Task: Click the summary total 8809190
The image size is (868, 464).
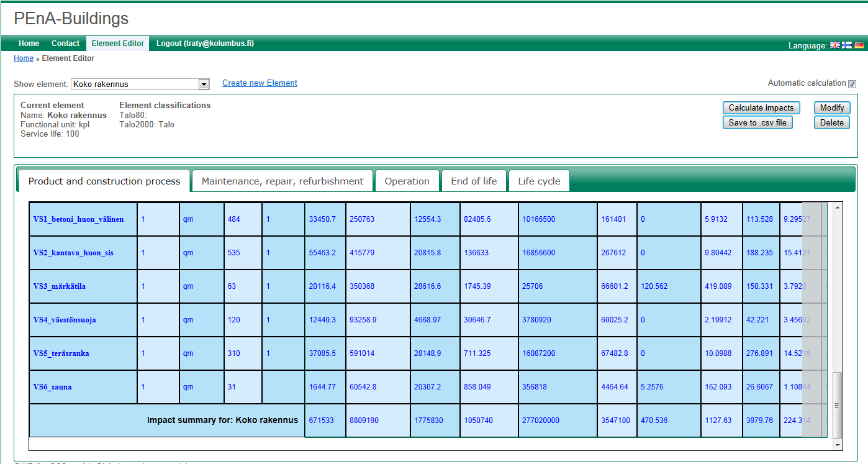Action: click(x=364, y=421)
